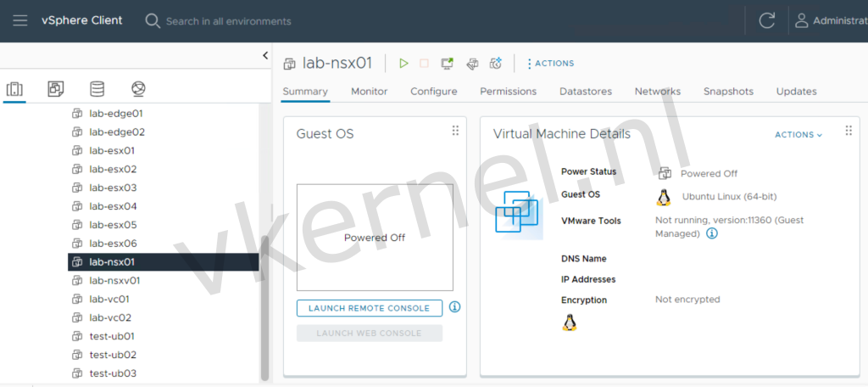Select lab-nsx01 in the inventory tree

click(164, 261)
